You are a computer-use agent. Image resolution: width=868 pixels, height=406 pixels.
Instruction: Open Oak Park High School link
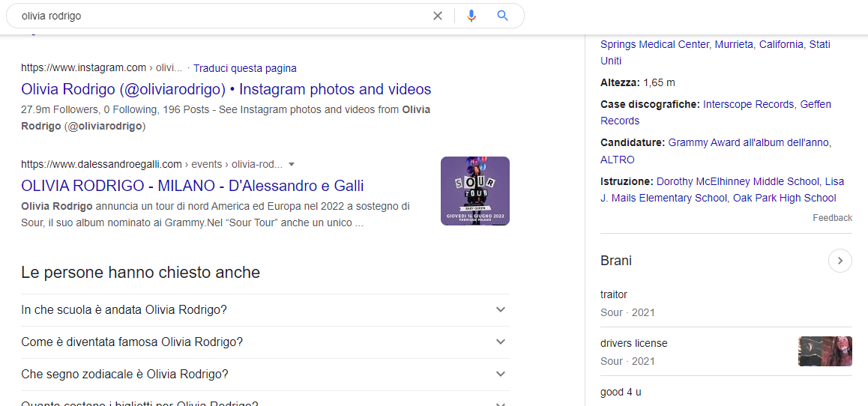coord(784,198)
